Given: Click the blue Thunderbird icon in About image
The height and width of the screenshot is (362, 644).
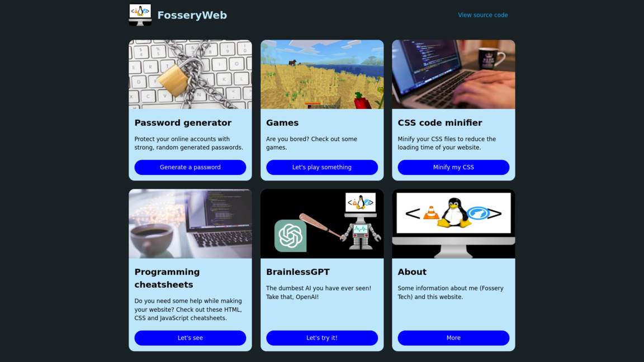Looking at the screenshot, I should (478, 213).
